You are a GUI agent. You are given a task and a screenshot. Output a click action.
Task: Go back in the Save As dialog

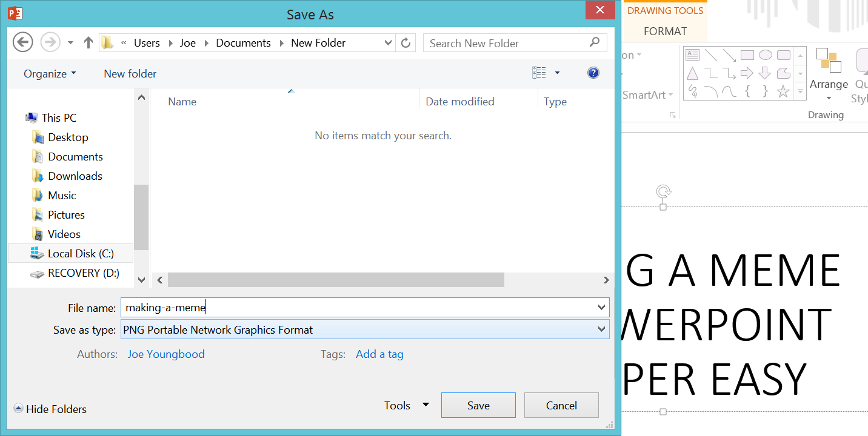coord(23,42)
